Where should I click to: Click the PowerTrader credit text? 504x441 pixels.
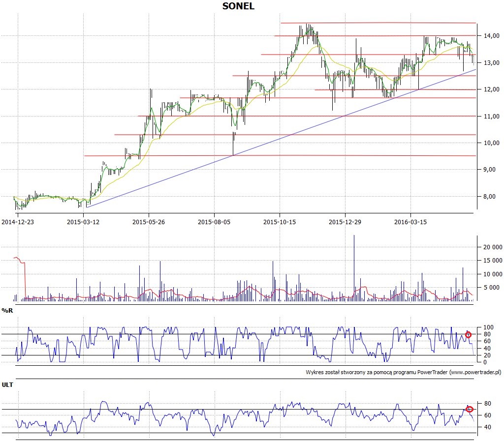pos(404,372)
